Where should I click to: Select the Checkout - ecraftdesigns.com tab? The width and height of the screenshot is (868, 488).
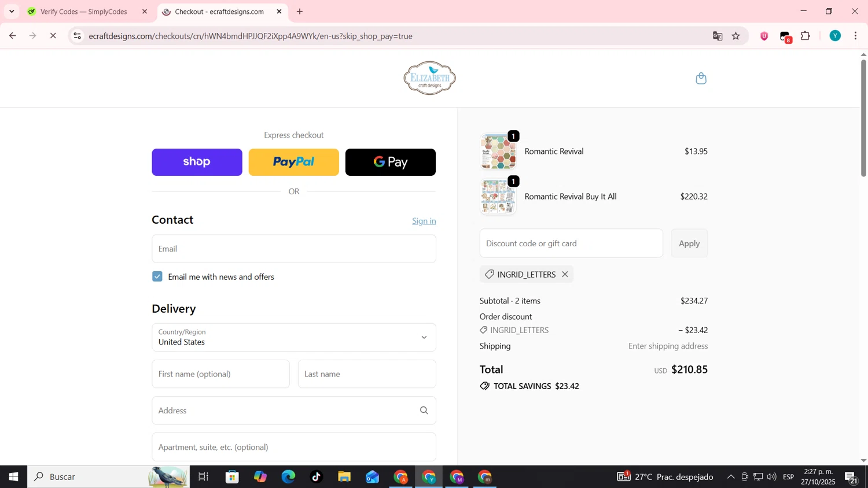[219, 12]
